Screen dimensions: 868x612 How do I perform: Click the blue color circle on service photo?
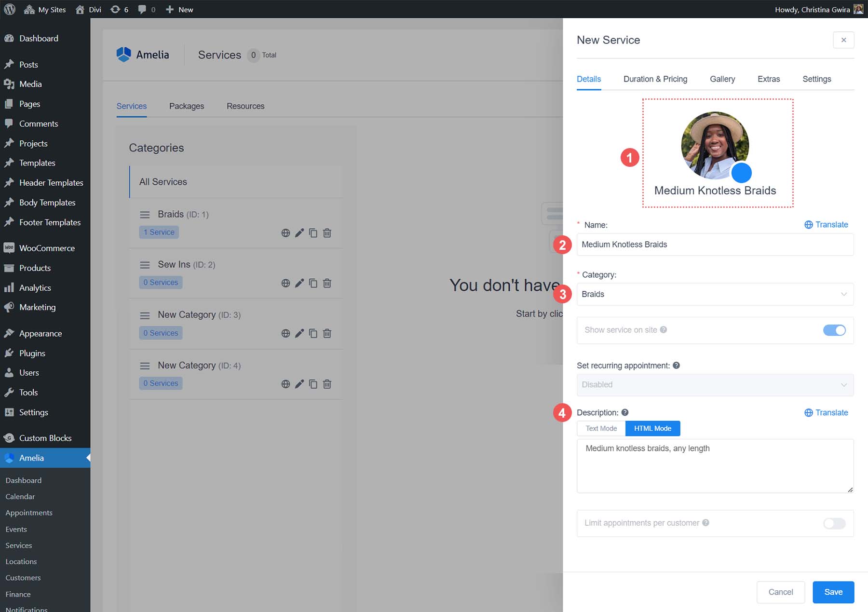[x=741, y=173]
